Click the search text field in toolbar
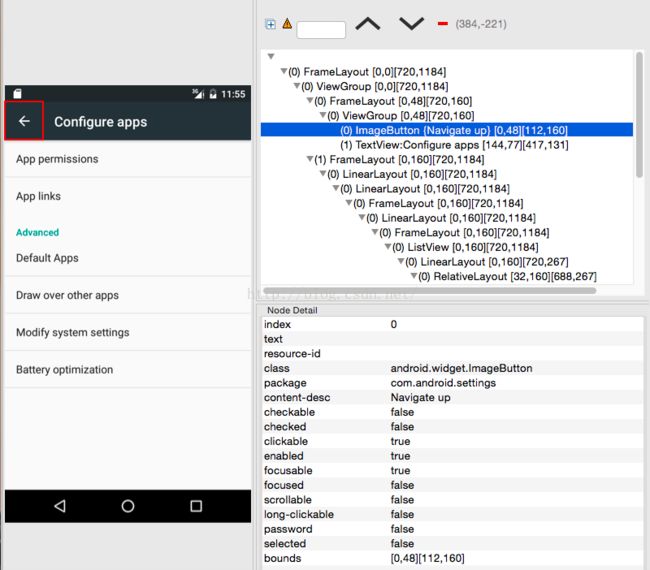The width and height of the screenshot is (650, 570). pos(321,30)
